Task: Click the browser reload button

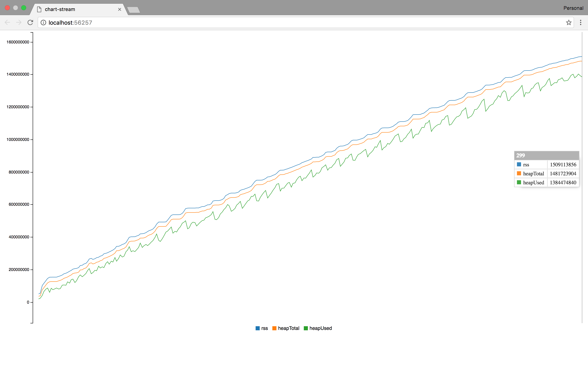Action: tap(30, 23)
